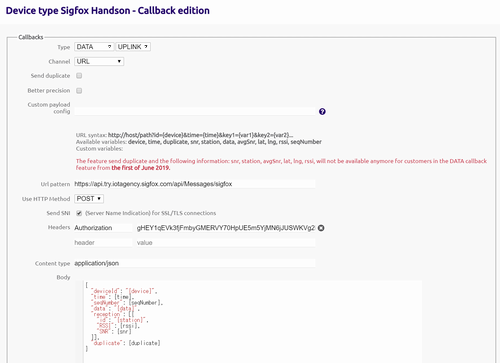The width and height of the screenshot is (500, 363).
Task: Focus the Custom payload config field
Action: 195,112
